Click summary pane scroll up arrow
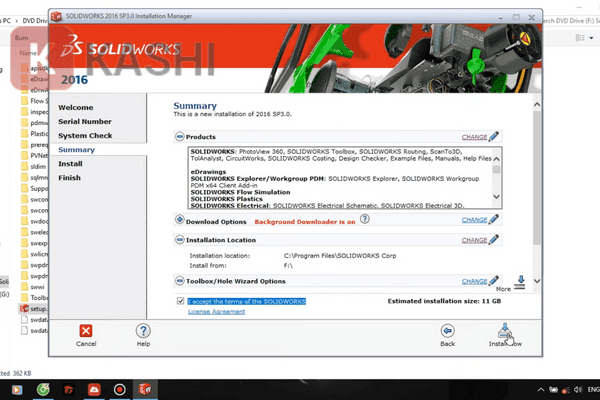This screenshot has width=600, height=400. (537, 104)
